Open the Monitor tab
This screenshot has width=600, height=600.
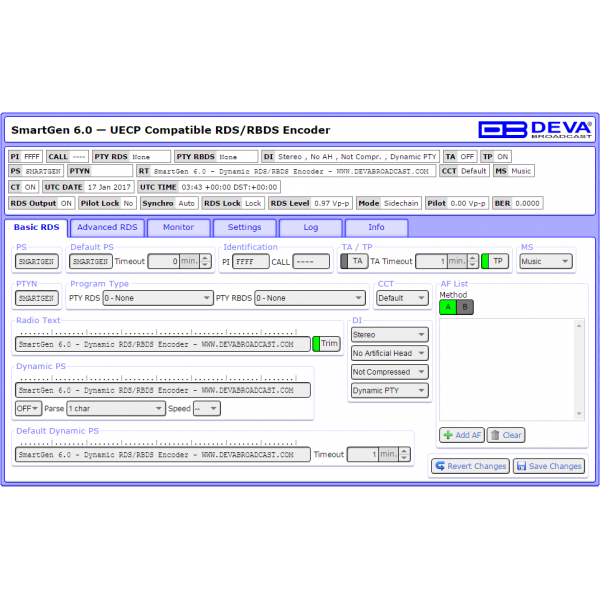coord(179,227)
